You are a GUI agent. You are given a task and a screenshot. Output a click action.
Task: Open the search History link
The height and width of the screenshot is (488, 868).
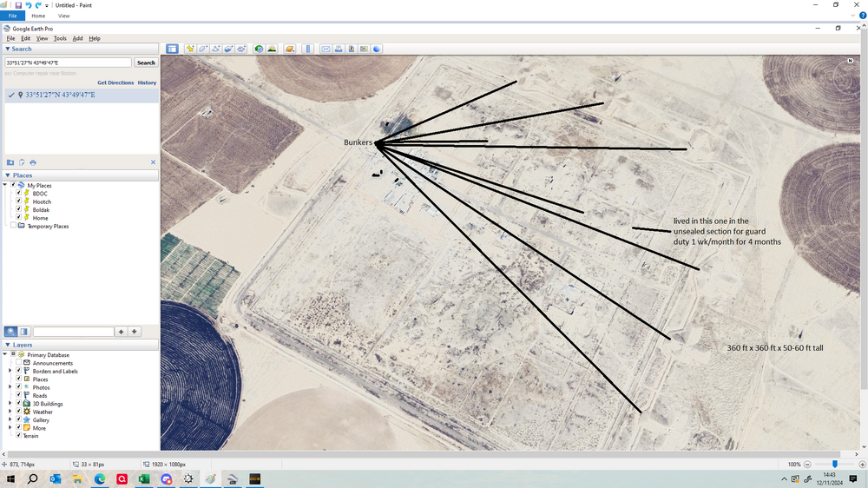point(147,82)
